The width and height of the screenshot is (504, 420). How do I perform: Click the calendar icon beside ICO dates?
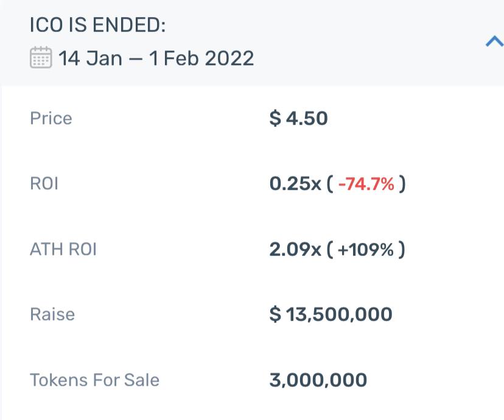41,57
